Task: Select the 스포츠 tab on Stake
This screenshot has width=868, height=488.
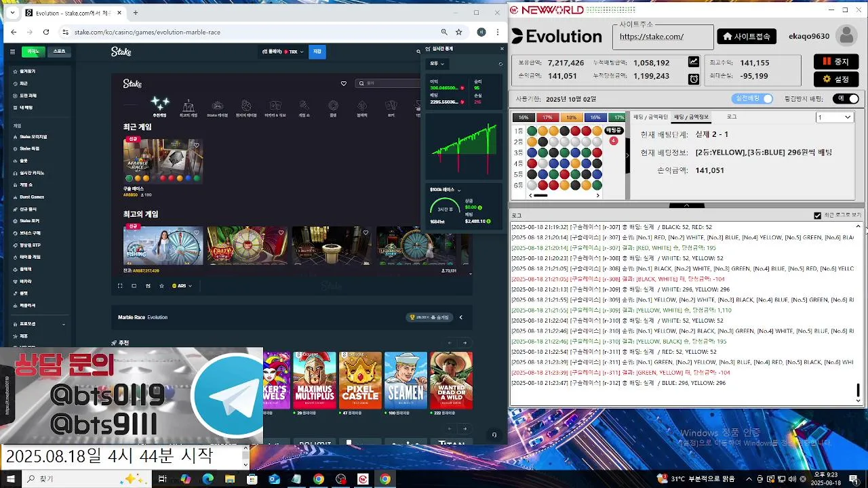Action: (x=59, y=52)
